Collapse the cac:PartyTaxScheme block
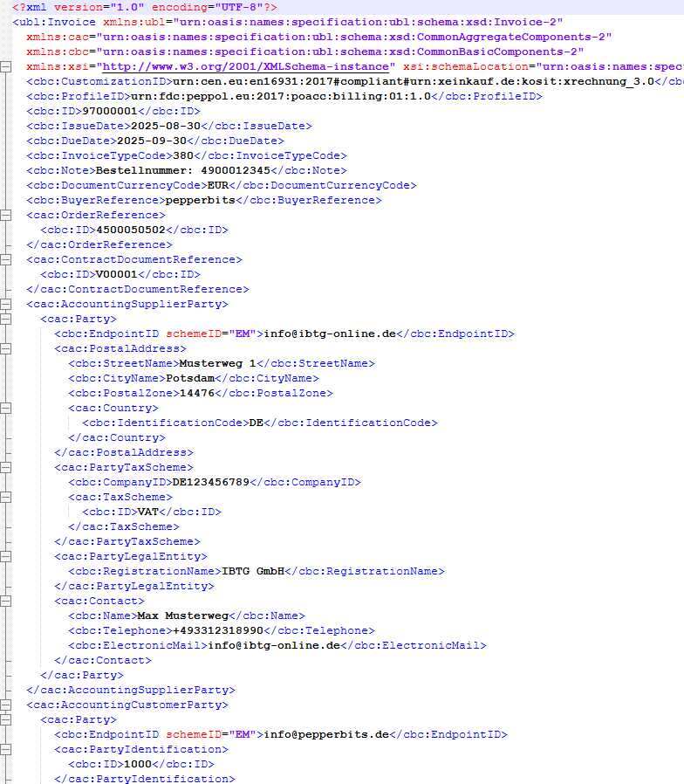Screen dimensions: 684x784 click(x=6, y=467)
